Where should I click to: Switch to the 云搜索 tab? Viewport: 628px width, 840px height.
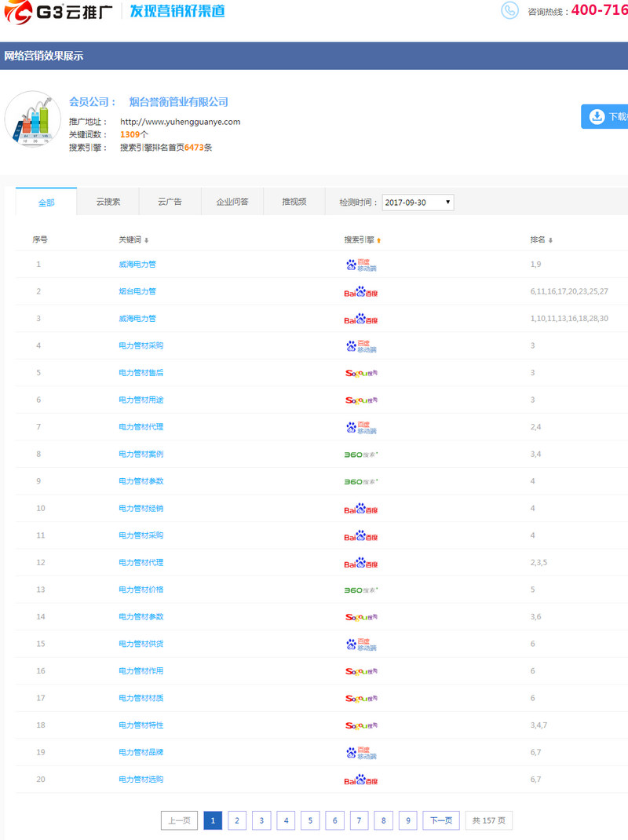tap(108, 202)
